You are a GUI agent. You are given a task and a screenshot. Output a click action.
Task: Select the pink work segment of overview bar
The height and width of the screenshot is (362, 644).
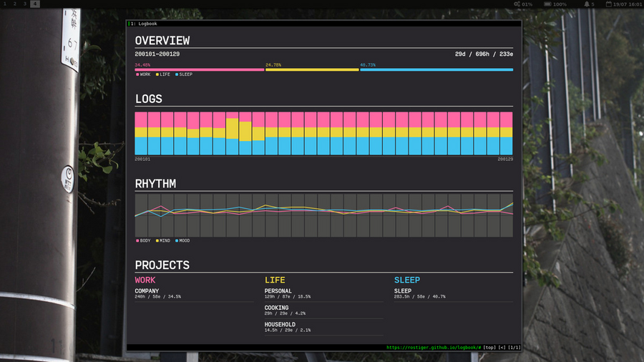[200, 70]
